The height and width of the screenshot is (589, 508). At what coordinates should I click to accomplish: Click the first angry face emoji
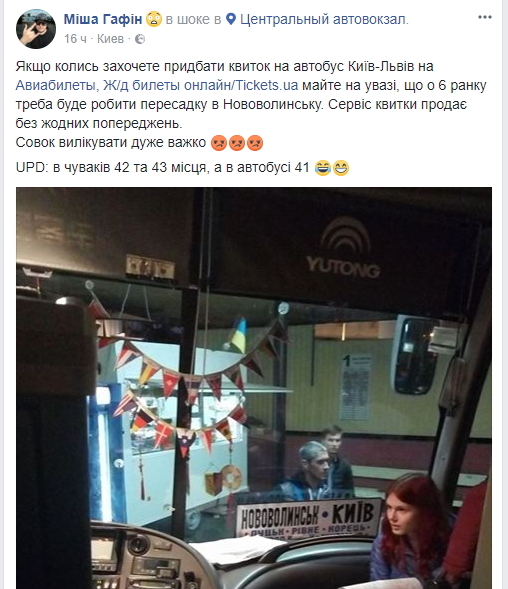[x=219, y=143]
